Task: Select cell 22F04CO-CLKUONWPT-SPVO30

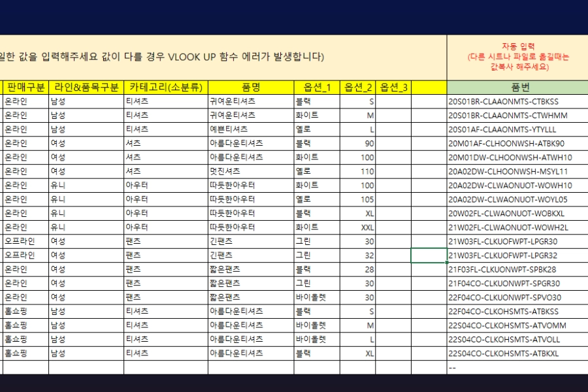Action: pos(517,297)
